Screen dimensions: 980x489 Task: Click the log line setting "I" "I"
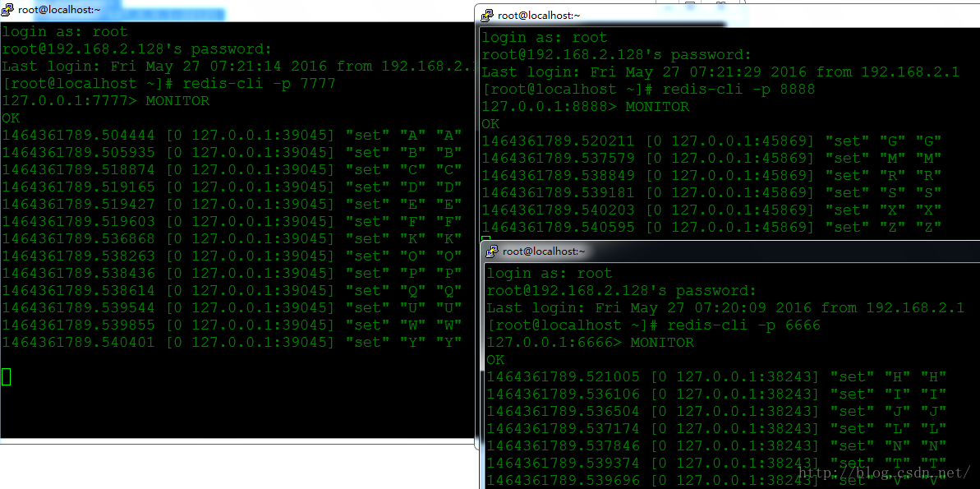point(717,394)
